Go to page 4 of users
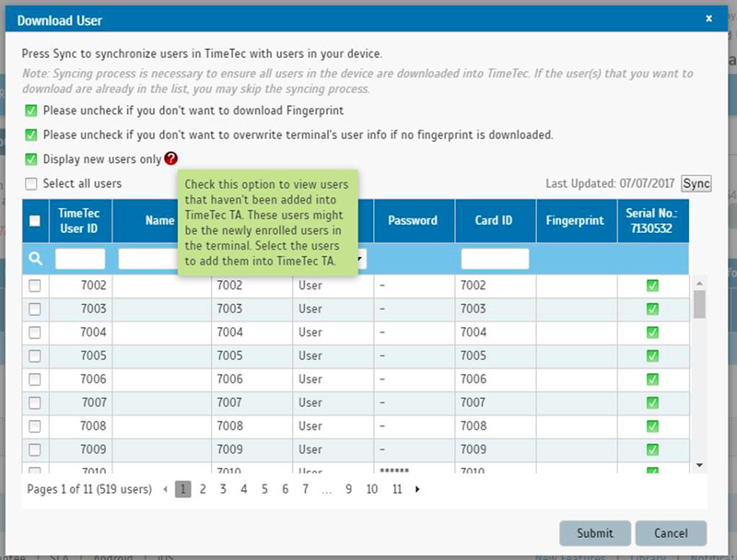Screen dimensions: 737x560 click(x=244, y=489)
